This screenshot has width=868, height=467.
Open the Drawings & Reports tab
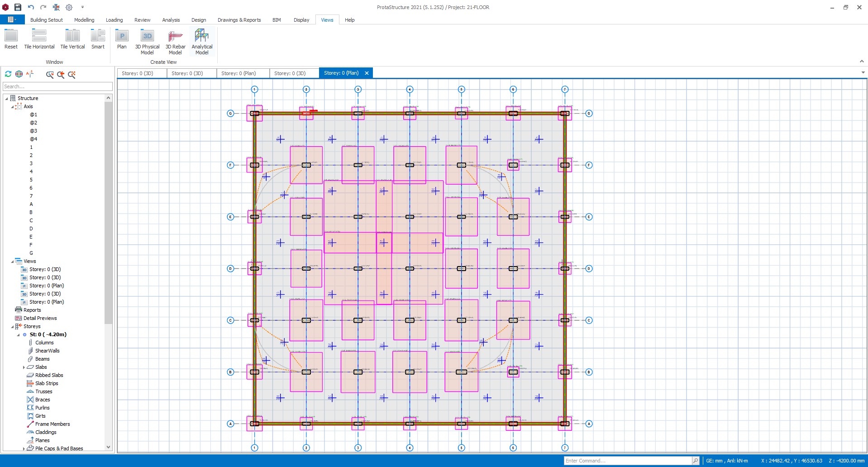(239, 20)
